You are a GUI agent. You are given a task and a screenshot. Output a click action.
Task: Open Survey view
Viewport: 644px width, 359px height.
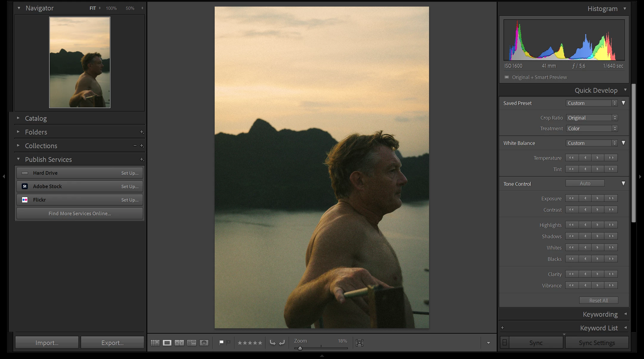click(x=191, y=343)
